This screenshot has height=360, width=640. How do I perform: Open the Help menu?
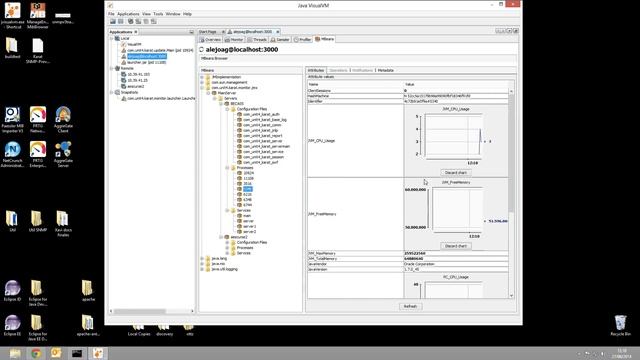coord(187,14)
